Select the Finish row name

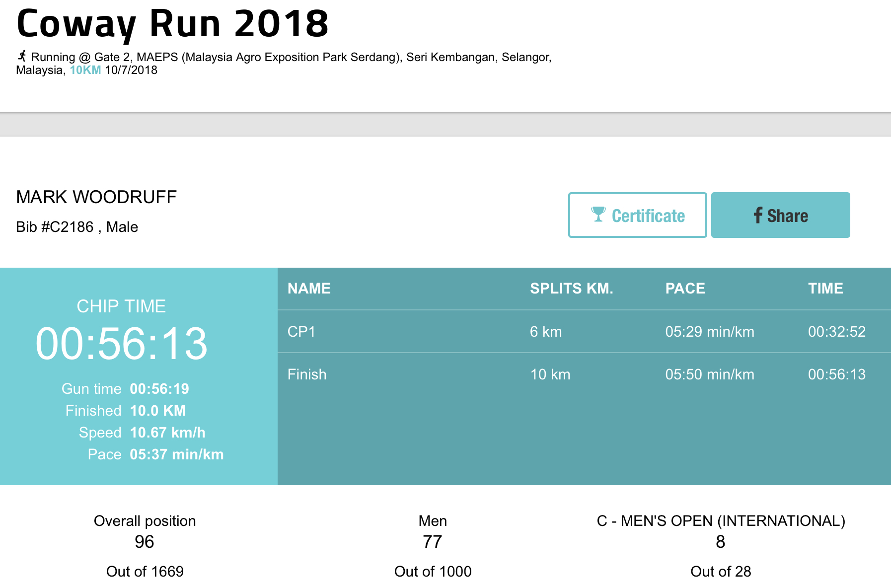[x=307, y=374]
